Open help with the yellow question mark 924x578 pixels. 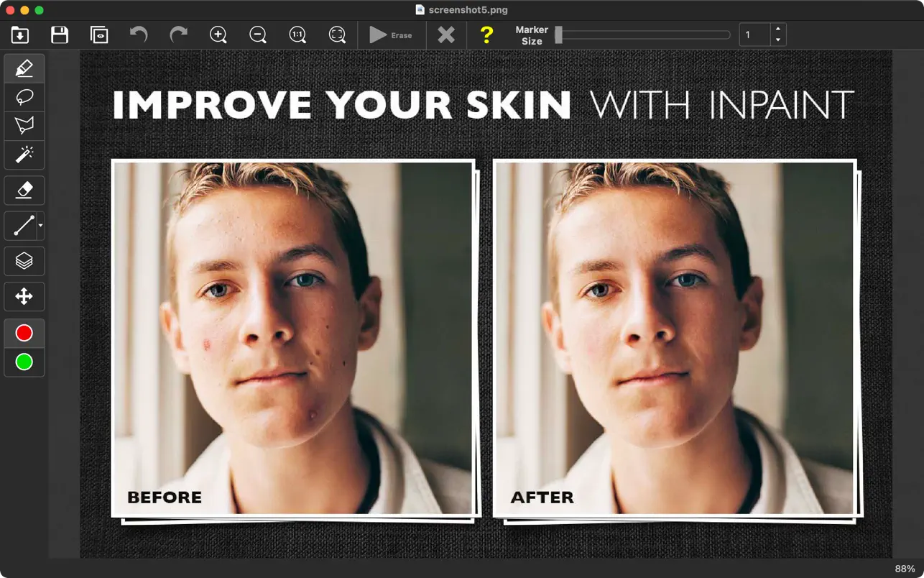point(486,35)
